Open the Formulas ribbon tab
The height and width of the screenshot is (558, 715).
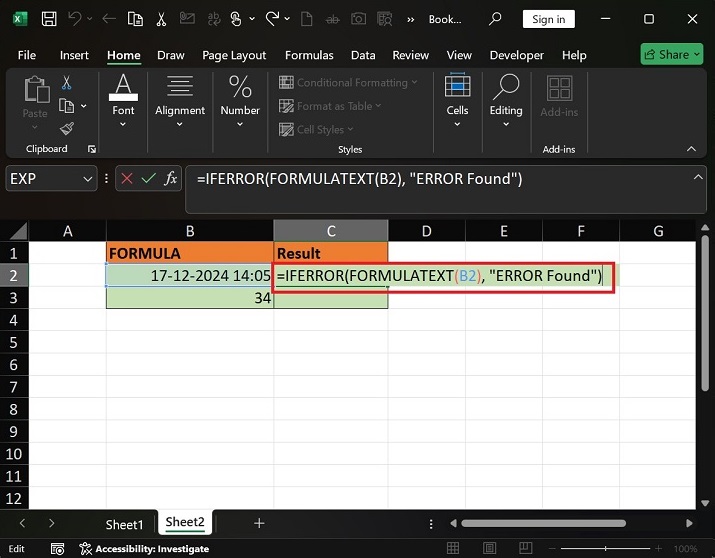[x=309, y=55]
